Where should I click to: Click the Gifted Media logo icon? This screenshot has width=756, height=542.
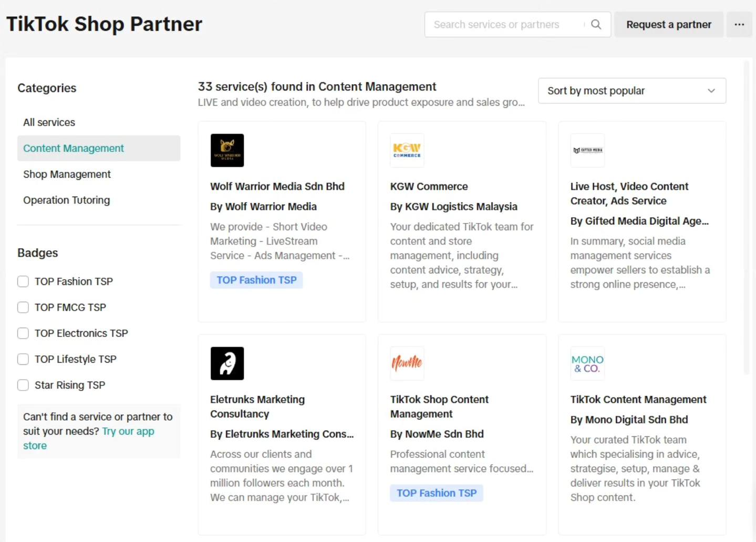[587, 150]
